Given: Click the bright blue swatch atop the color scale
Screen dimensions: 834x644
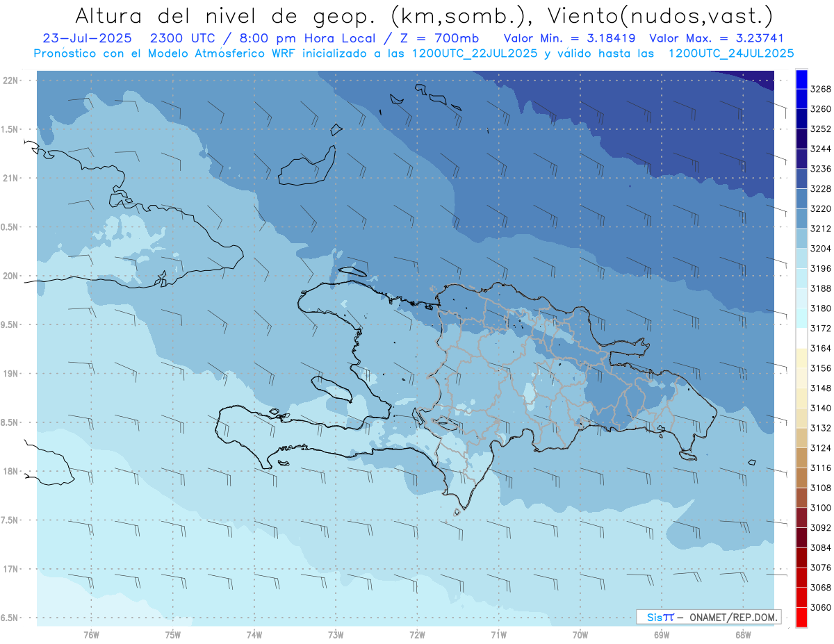Looking at the screenshot, I should point(801,79).
